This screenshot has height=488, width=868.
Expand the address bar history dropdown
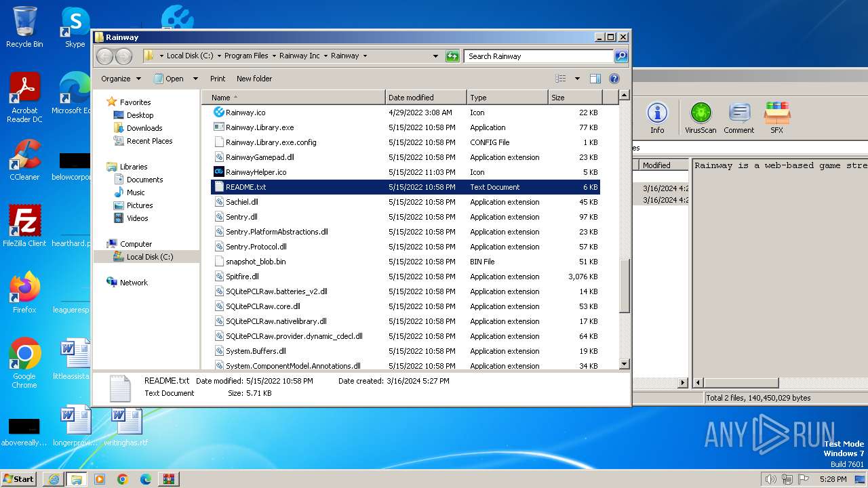435,56
